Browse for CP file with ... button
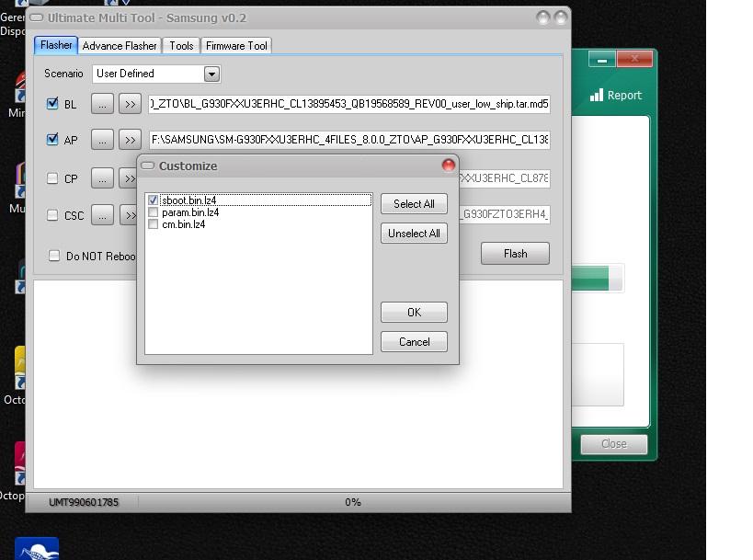 tap(102, 178)
